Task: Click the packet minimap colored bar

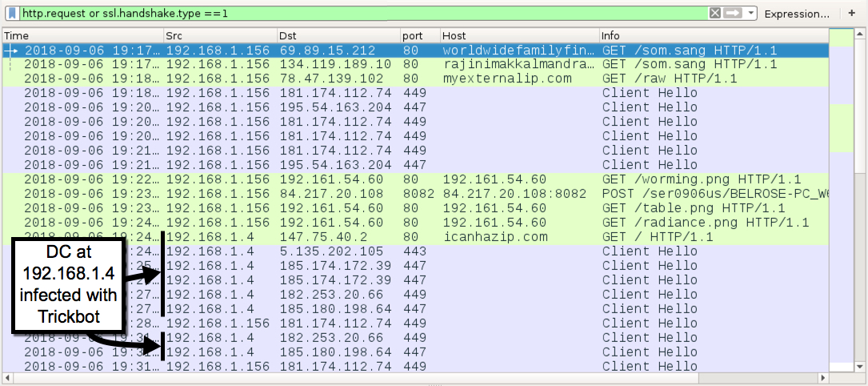Action: coord(842,199)
